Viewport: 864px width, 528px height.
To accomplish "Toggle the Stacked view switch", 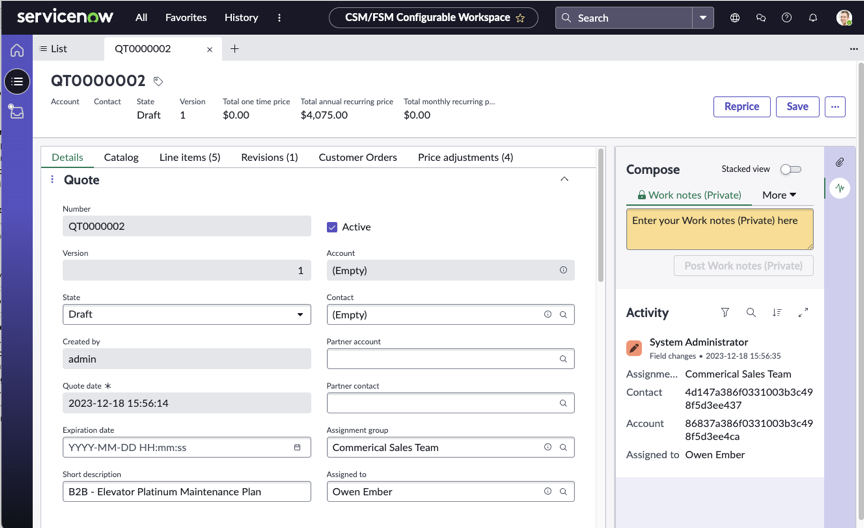I will [791, 169].
